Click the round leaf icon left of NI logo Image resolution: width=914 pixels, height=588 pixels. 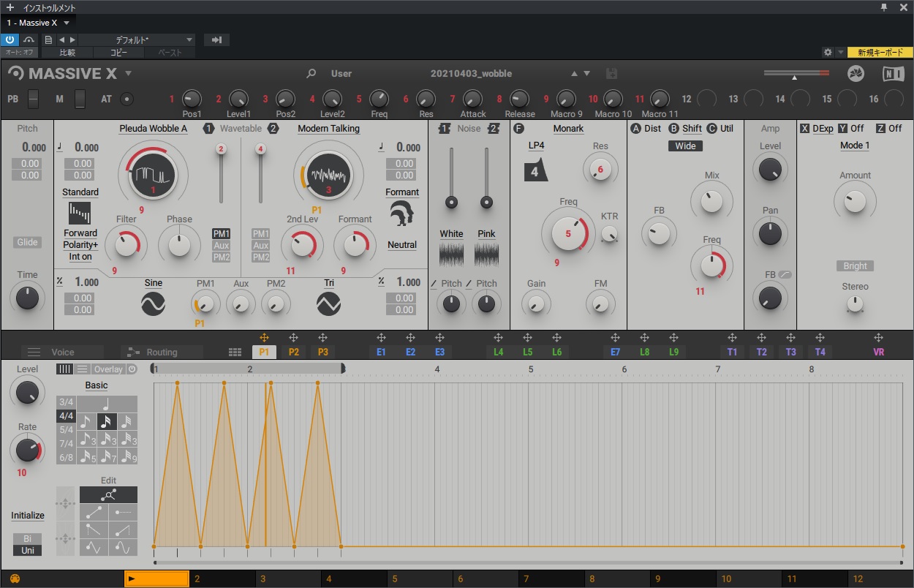(856, 73)
